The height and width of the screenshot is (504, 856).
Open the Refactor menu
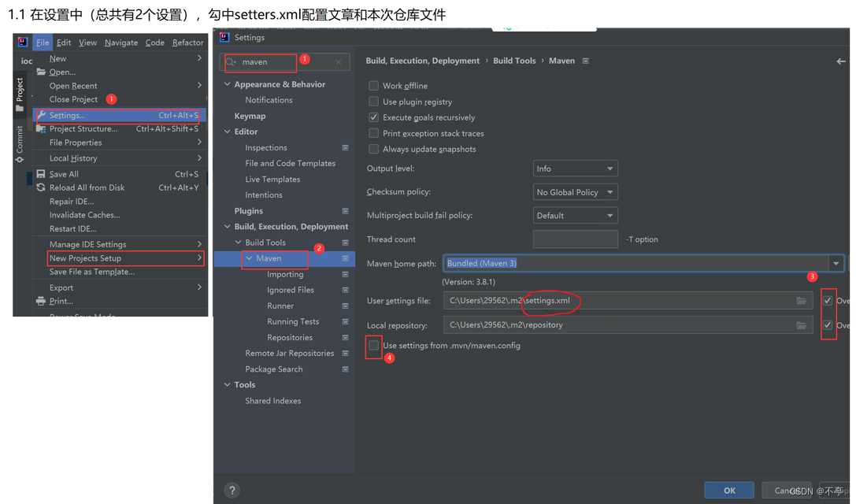(187, 43)
